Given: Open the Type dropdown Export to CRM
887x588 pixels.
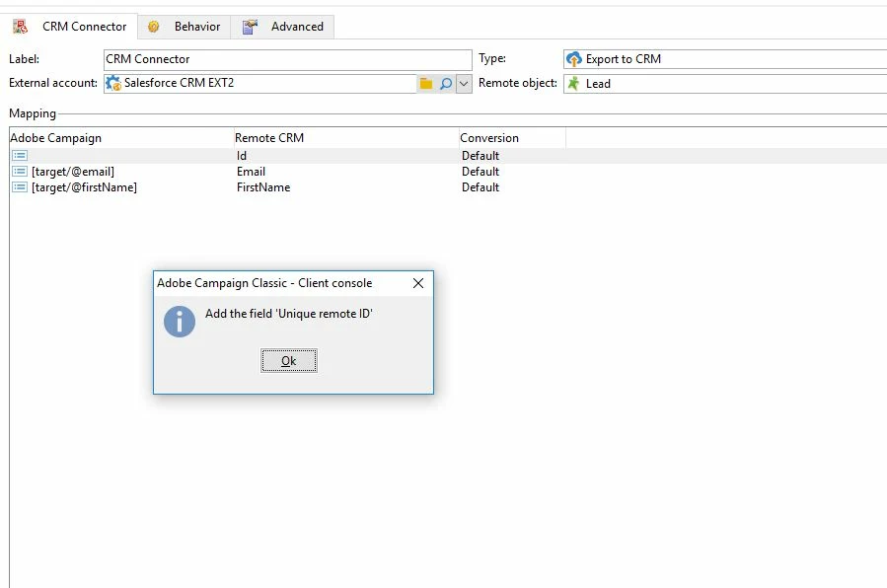Looking at the screenshot, I should [x=725, y=59].
